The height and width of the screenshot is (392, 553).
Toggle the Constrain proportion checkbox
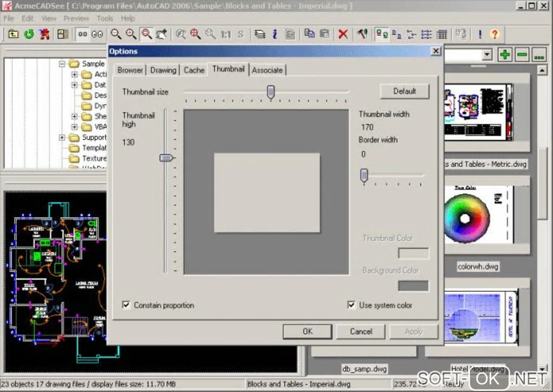pos(126,305)
